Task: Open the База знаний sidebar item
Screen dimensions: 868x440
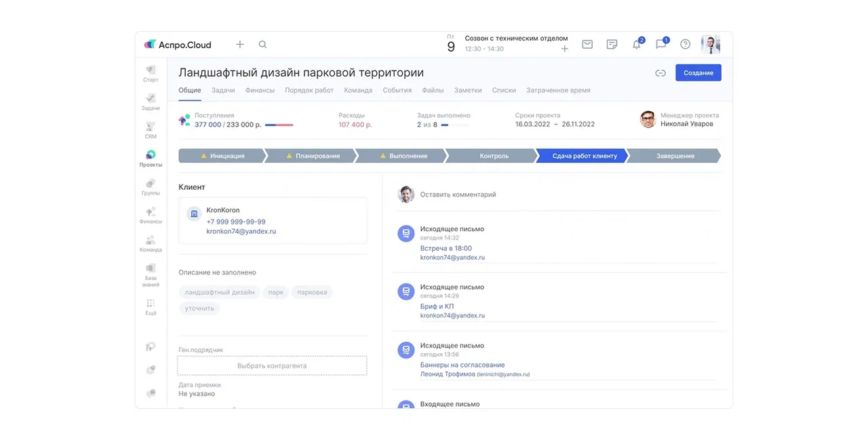Action: [151, 274]
